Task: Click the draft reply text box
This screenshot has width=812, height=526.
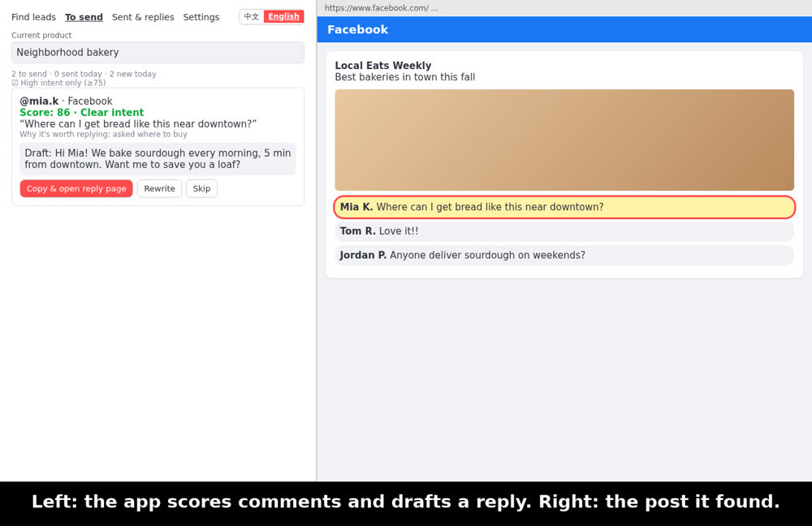Action: [158, 159]
